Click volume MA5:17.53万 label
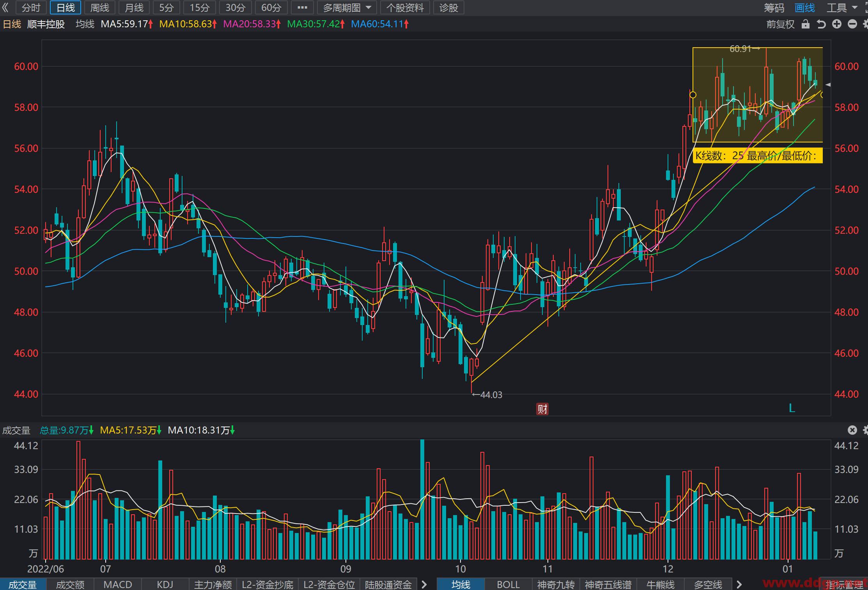 (130, 430)
